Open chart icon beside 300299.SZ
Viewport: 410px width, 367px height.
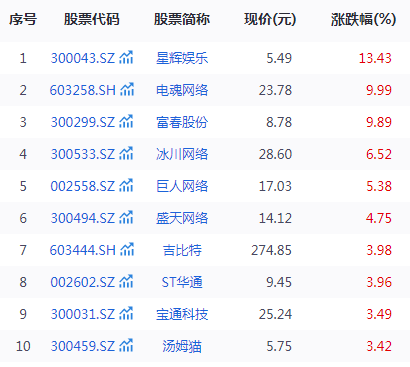click(126, 122)
